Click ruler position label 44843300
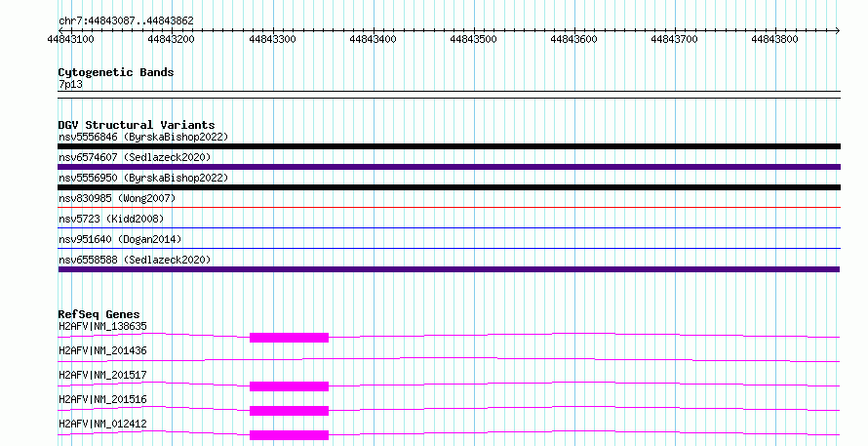 272,39
